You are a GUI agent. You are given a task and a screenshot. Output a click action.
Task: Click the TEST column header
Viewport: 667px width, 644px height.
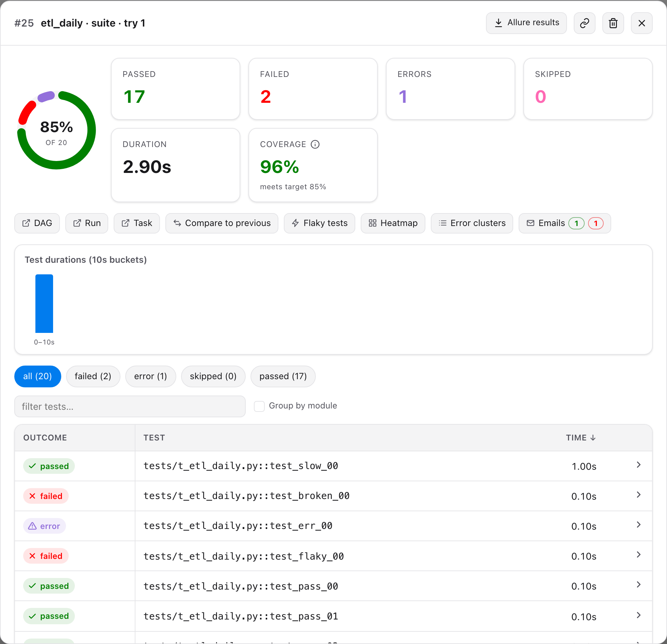click(x=154, y=438)
